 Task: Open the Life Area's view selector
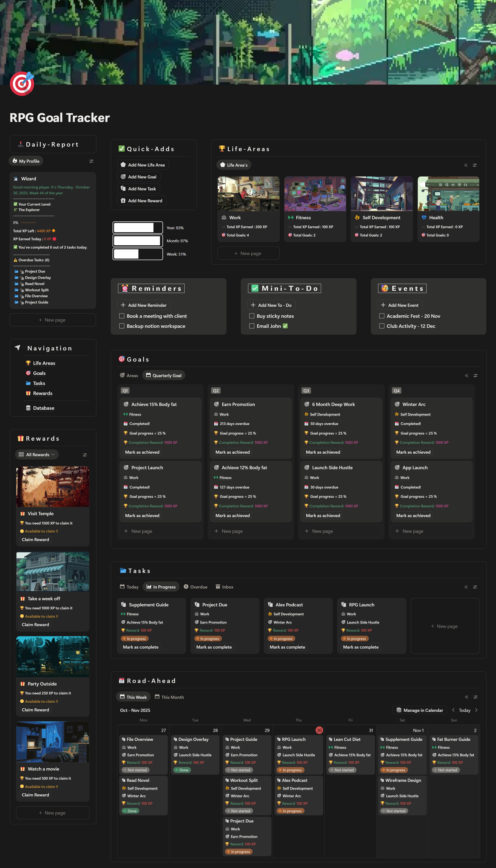coord(234,165)
